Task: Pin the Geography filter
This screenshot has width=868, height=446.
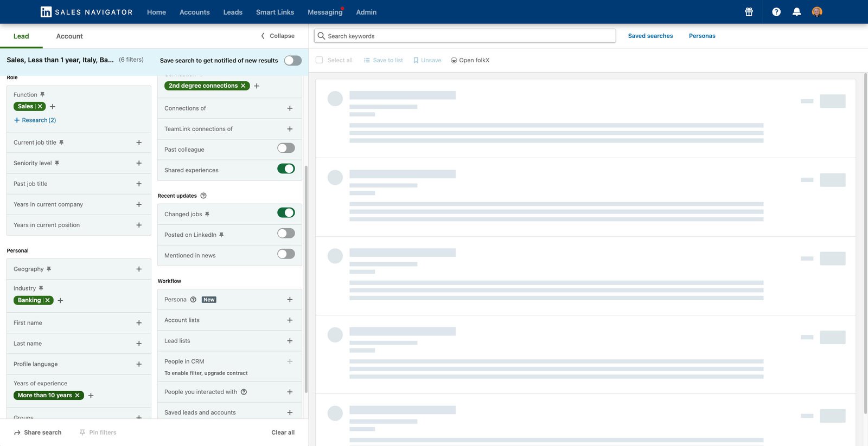Action: 49,269
